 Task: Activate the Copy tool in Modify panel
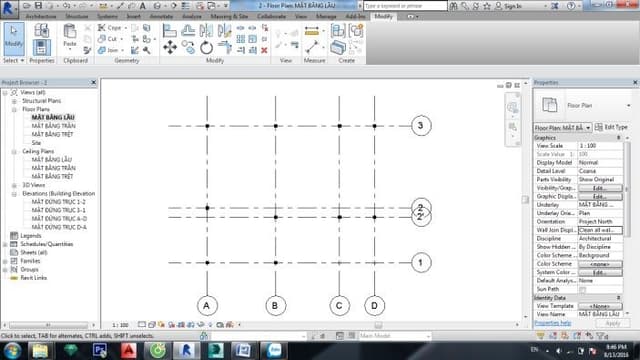point(188,47)
